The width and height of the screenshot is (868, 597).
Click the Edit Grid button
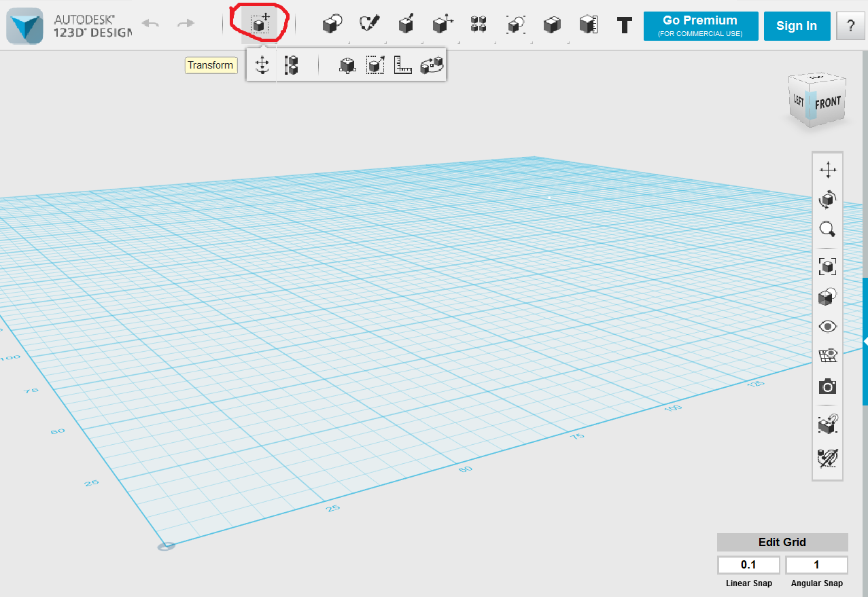click(782, 542)
